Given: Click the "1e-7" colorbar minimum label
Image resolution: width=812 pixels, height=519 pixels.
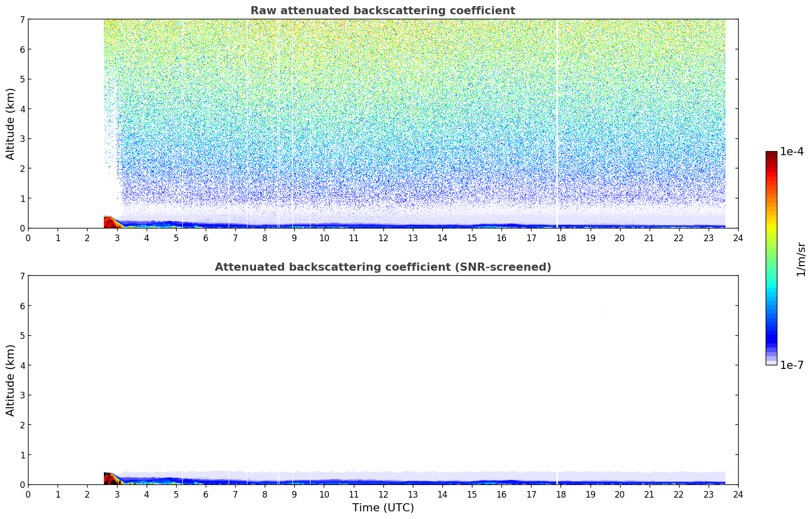Looking at the screenshot, I should coord(792,365).
